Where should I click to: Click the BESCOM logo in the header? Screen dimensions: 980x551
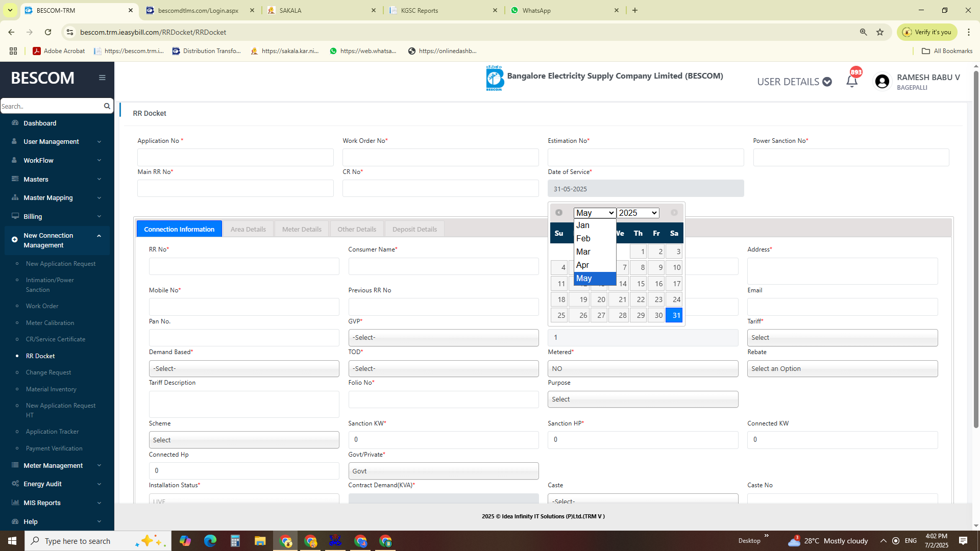(x=494, y=78)
